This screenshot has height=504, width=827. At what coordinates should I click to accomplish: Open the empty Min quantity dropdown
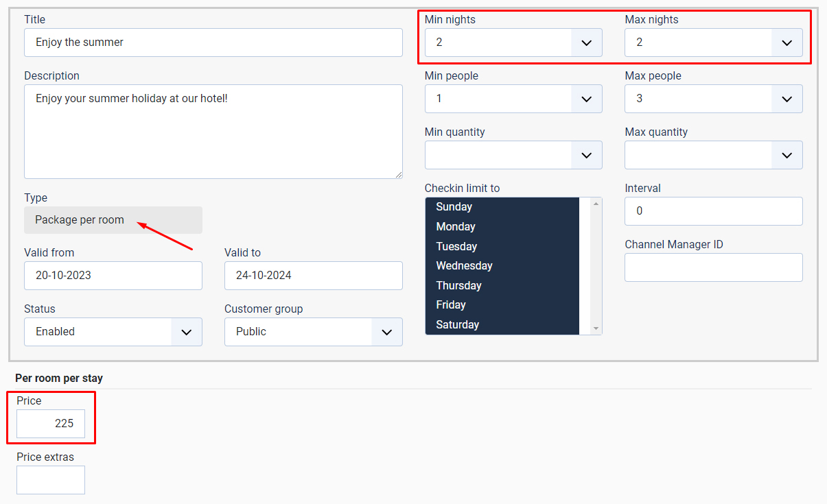coord(513,155)
